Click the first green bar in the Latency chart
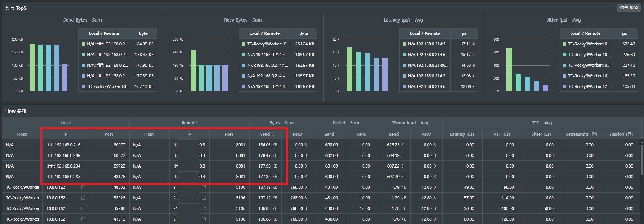Viewport: 644px width, 224px height. click(x=350, y=69)
